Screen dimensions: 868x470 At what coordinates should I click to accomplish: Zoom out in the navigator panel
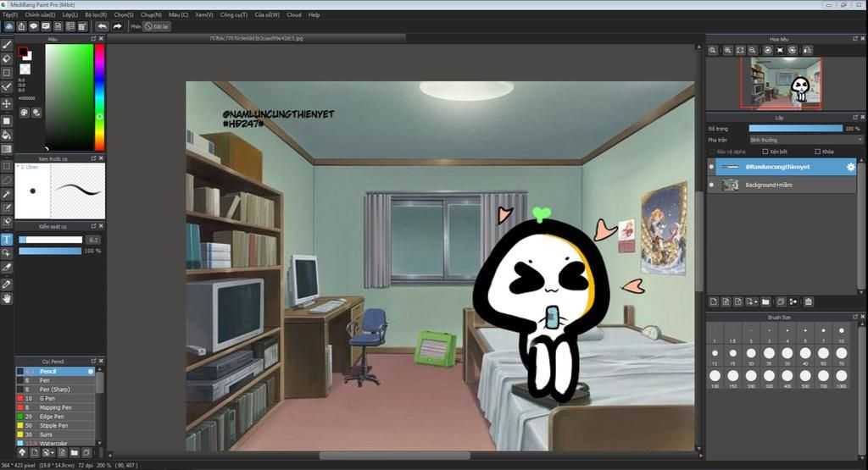pyautogui.click(x=753, y=50)
